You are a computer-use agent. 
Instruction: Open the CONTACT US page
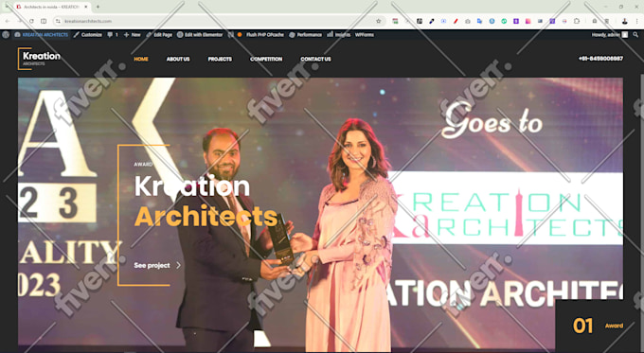click(x=315, y=59)
